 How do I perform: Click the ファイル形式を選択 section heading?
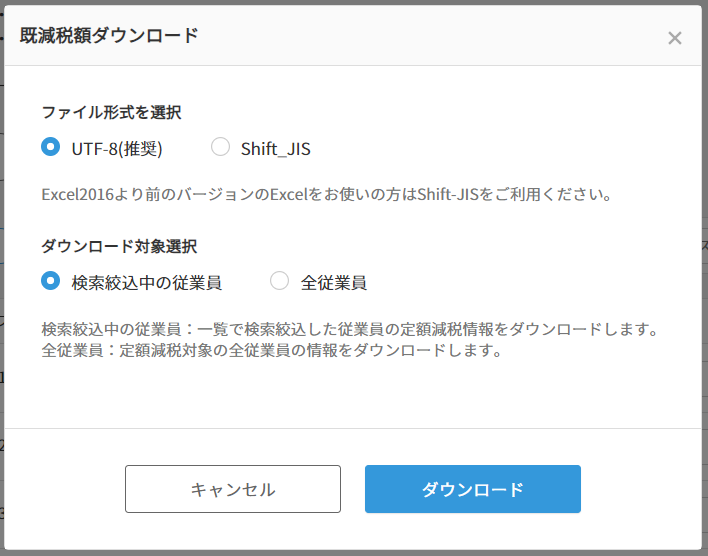click(111, 112)
